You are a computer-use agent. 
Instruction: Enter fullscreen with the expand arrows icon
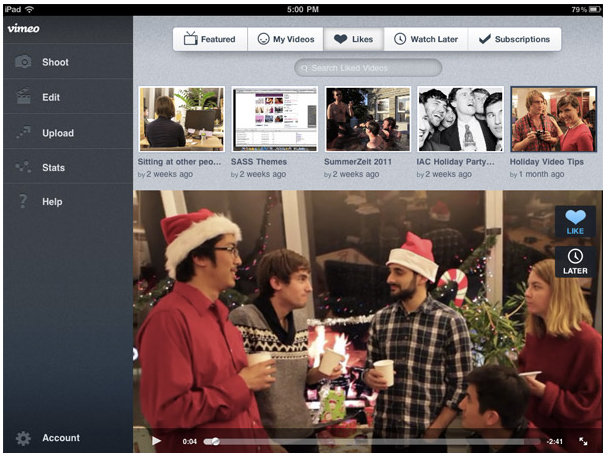583,441
